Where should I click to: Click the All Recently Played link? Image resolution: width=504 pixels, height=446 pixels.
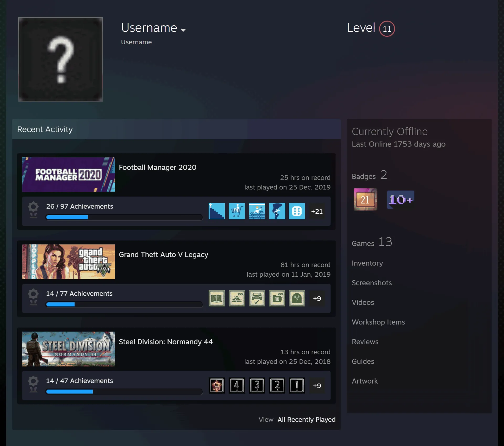[307, 419]
